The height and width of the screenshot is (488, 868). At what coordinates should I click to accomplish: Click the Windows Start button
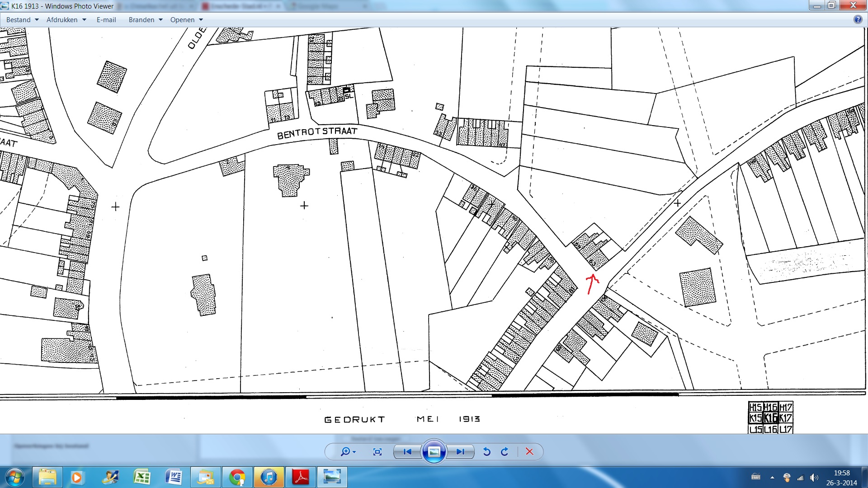pos(14,477)
